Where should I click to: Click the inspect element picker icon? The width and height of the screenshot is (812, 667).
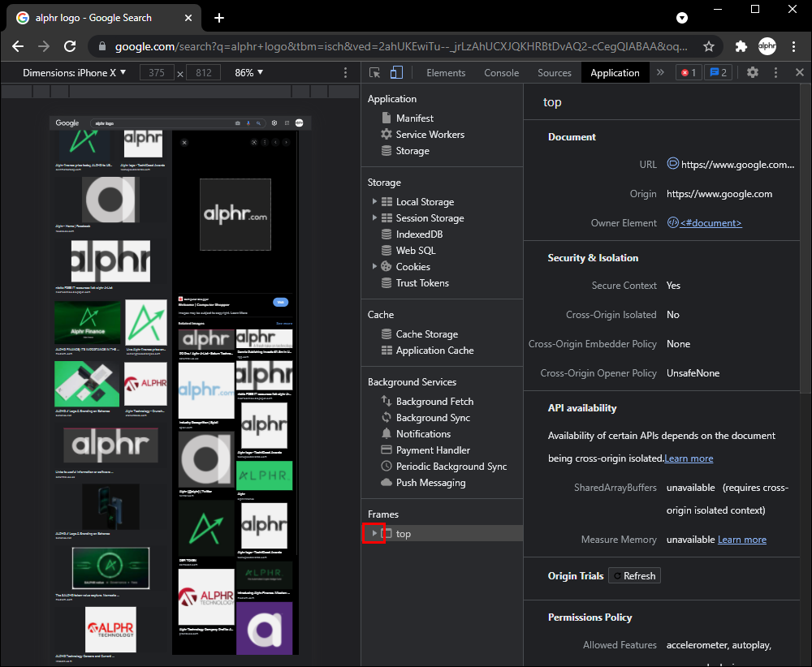[374, 72]
